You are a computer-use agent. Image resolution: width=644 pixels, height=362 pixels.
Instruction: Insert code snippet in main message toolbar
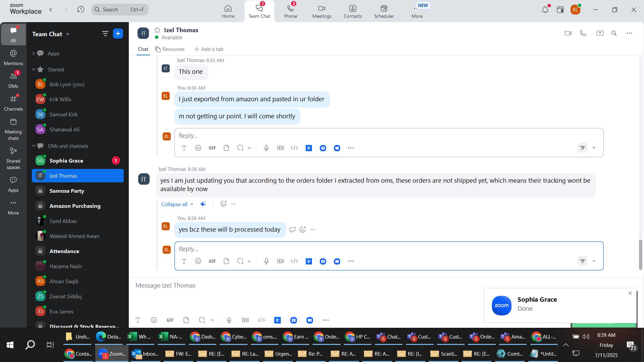tap(261, 320)
